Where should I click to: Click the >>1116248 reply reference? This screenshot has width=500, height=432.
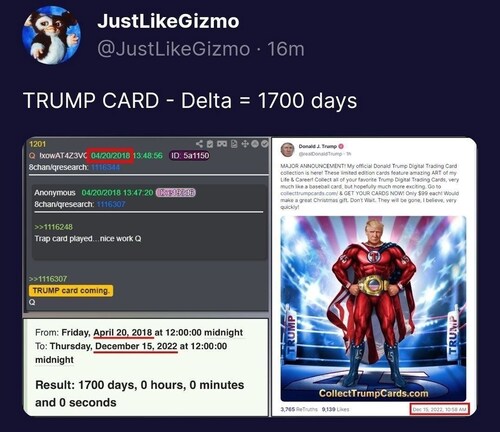click(53, 227)
